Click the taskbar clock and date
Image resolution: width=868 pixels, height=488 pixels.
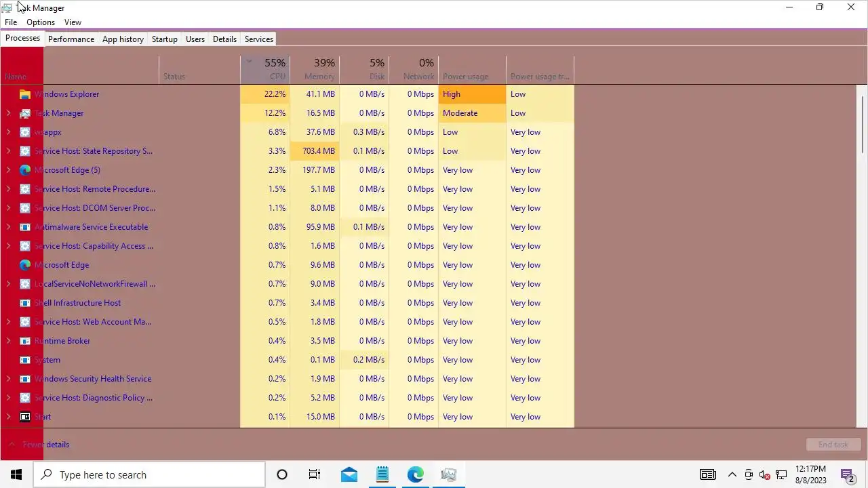[x=810, y=474]
